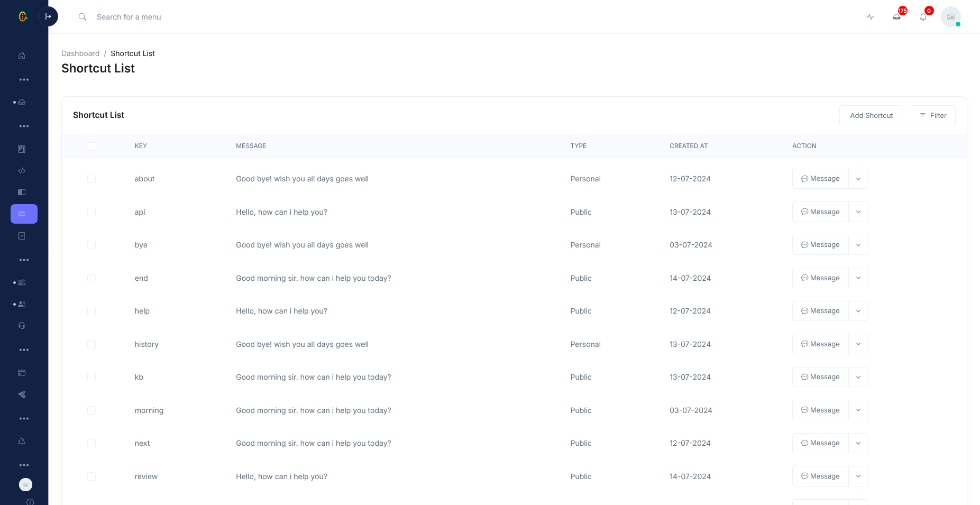The image size is (980, 505).
Task: Check the select-all checkbox in table header
Action: tap(92, 146)
